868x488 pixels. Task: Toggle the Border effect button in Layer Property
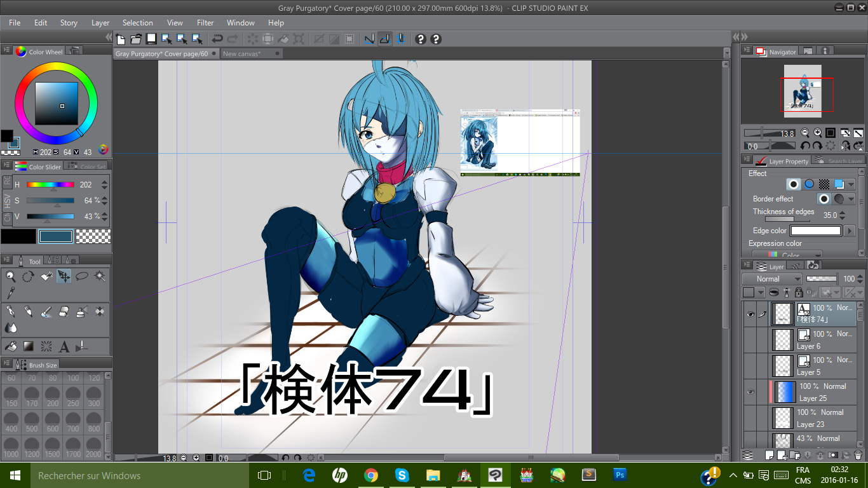click(x=794, y=184)
